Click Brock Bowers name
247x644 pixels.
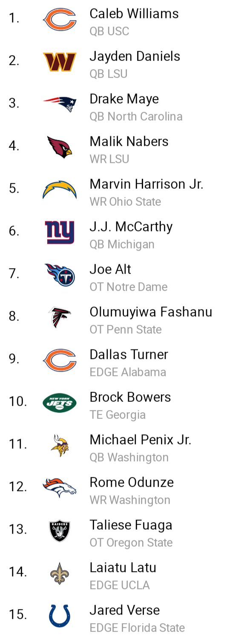click(130, 397)
